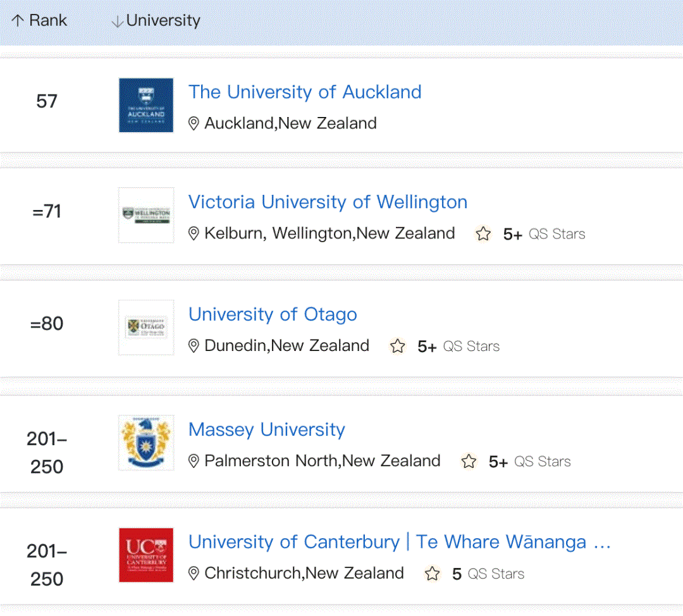Open Massey University link
Viewport: 683px width, 616px height.
(266, 430)
